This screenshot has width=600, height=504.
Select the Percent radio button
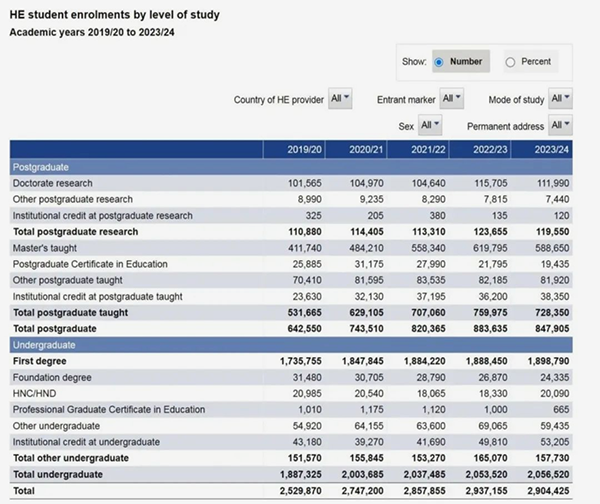510,62
